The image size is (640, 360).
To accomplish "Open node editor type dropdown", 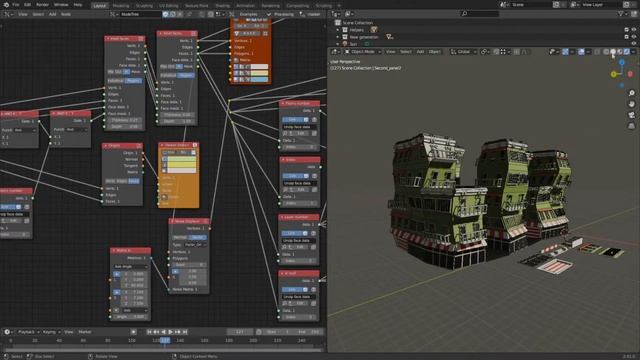I will [8, 14].
